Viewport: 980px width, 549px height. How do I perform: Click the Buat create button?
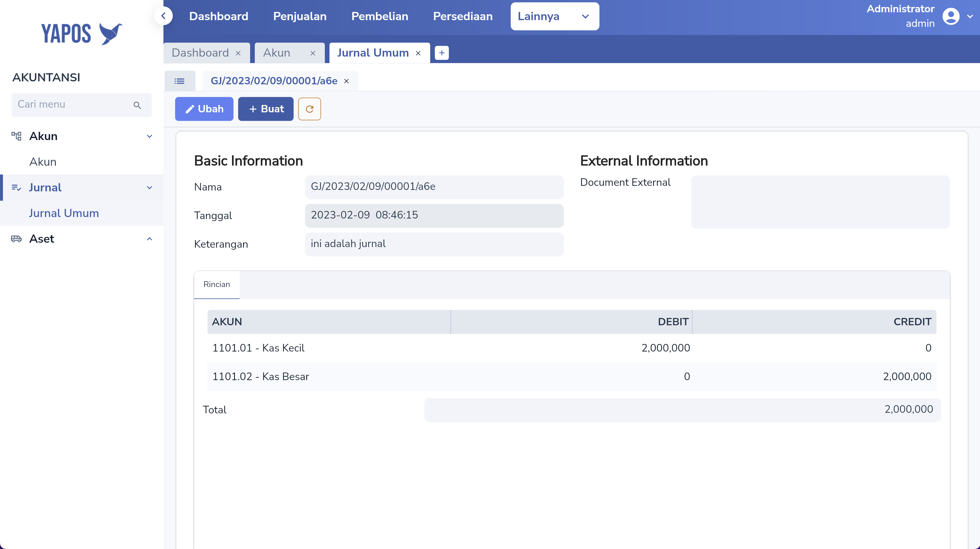pyautogui.click(x=266, y=109)
